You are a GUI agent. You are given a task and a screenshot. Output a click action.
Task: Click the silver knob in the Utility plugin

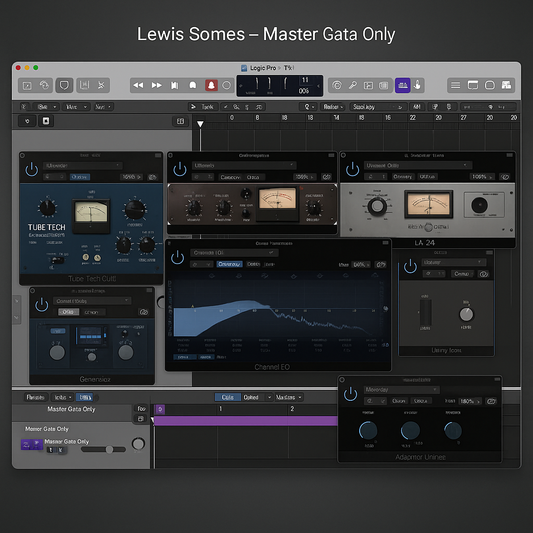click(466, 314)
